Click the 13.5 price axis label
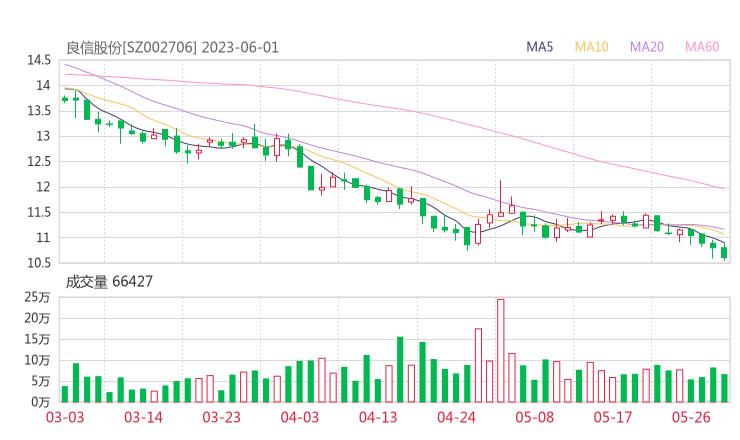 click(39, 111)
